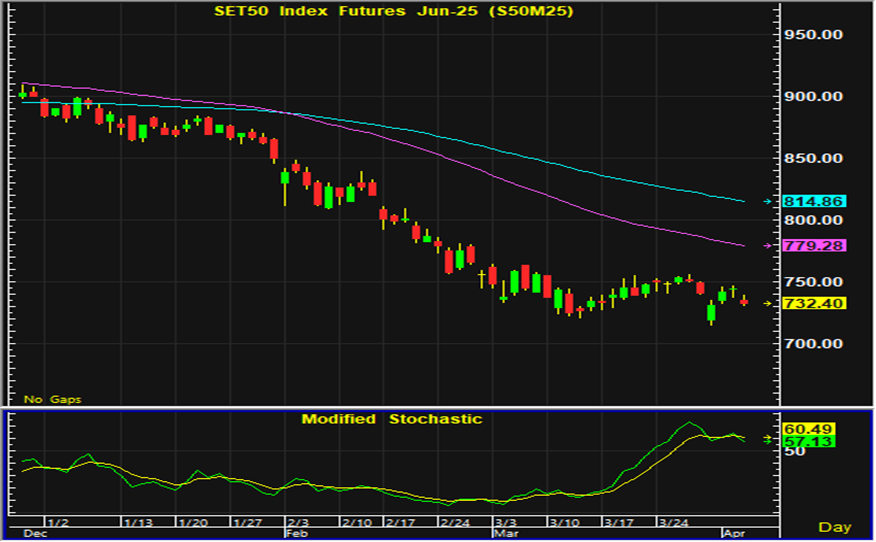The width and height of the screenshot is (876, 542).
Task: Click the yellow arrow beside 732.40
Action: pyautogui.click(x=768, y=303)
